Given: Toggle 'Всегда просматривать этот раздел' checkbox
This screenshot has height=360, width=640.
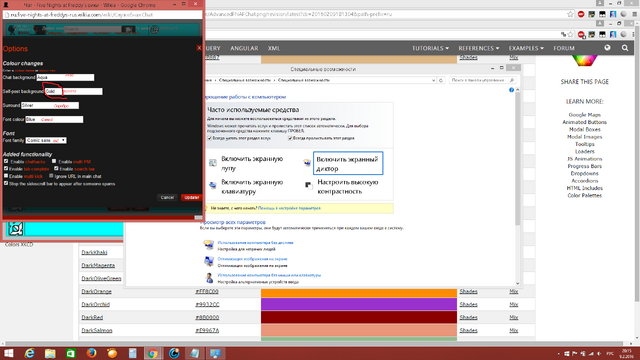Looking at the screenshot, I should (x=290, y=138).
